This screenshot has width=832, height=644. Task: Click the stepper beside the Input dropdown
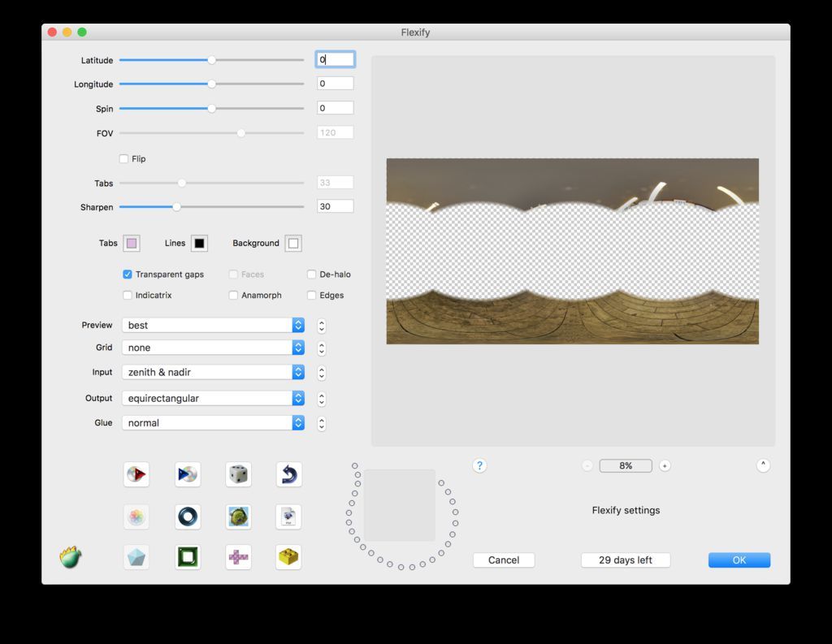(x=322, y=373)
